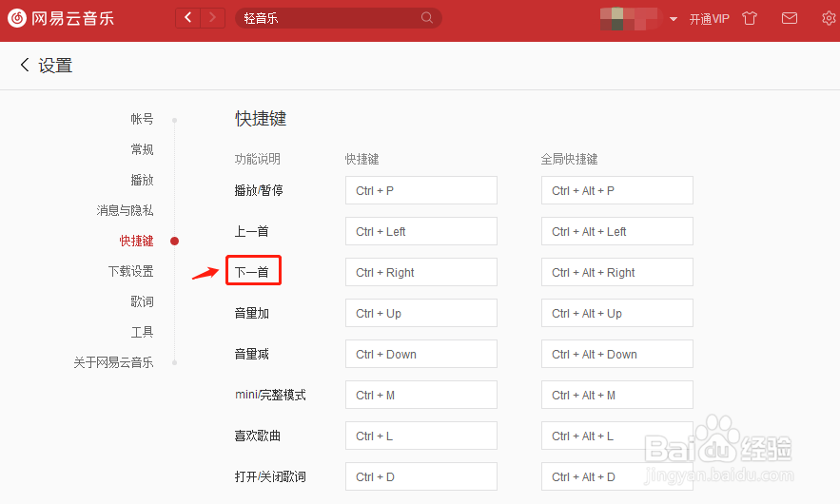Edit the 下一首 shortcut Ctrl + Right

tap(421, 272)
